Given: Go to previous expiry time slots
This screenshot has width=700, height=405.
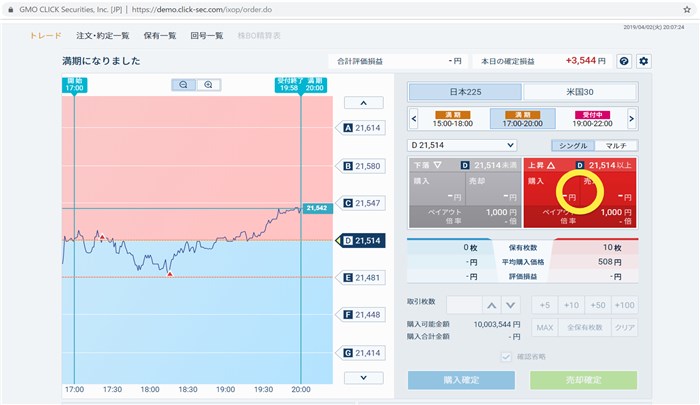Looking at the screenshot, I should [x=414, y=119].
